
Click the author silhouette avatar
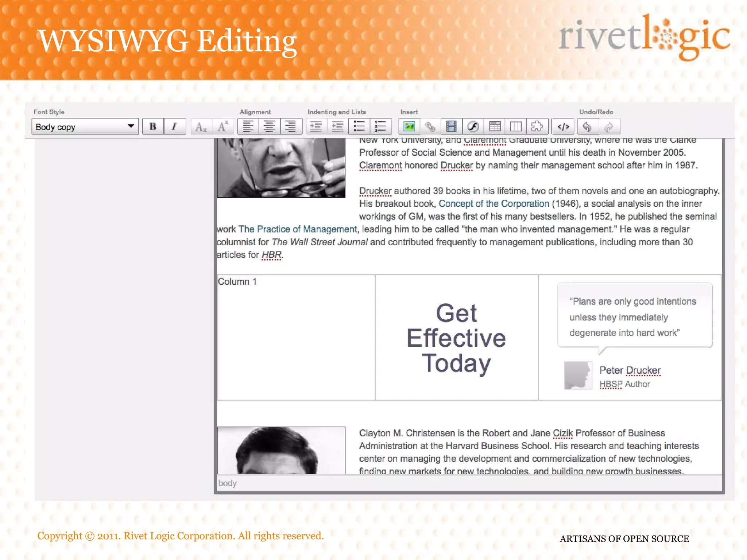(578, 376)
